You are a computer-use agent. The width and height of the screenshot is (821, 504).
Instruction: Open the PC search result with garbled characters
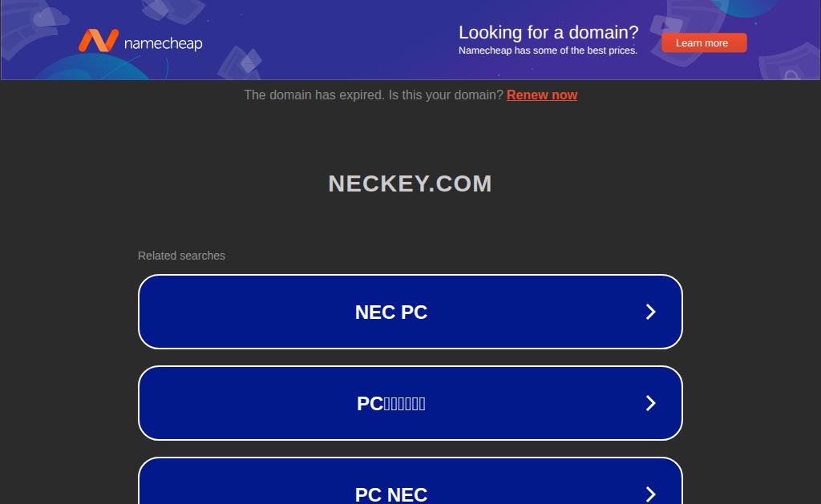point(410,403)
